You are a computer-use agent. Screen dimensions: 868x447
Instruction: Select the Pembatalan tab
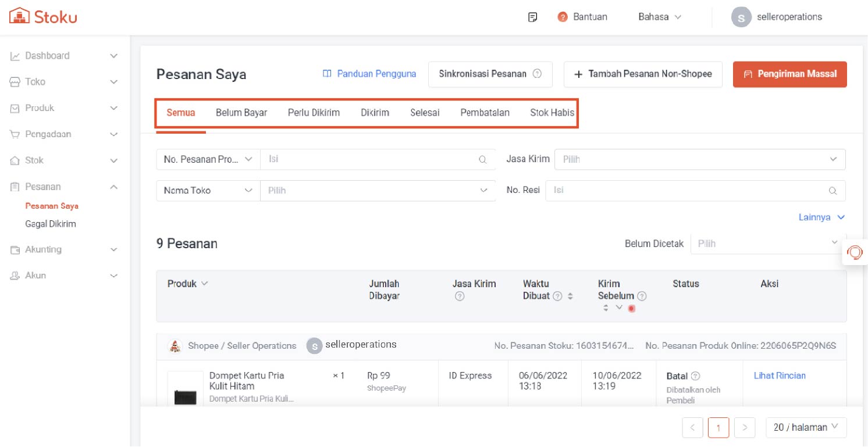point(485,112)
